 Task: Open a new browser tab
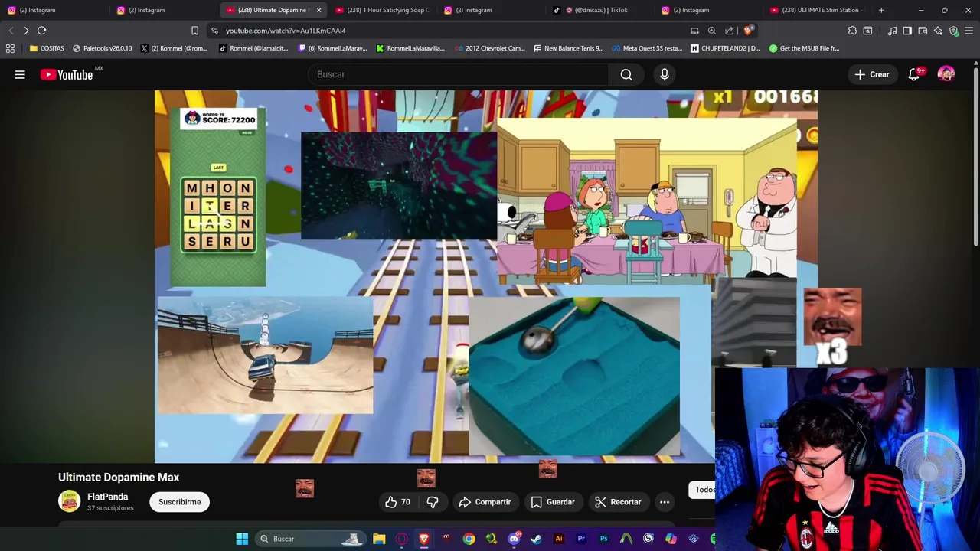coord(881,10)
